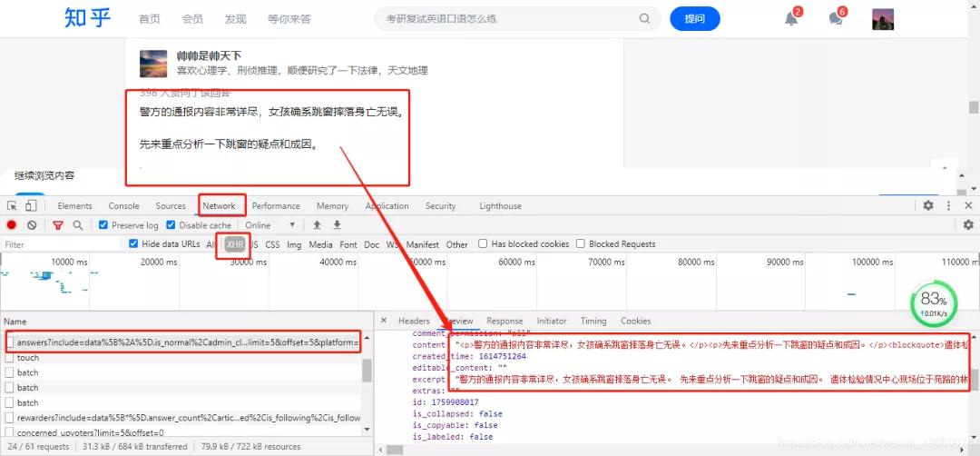The width and height of the screenshot is (980, 456).
Task: Filter requests by XHR
Action: [235, 244]
